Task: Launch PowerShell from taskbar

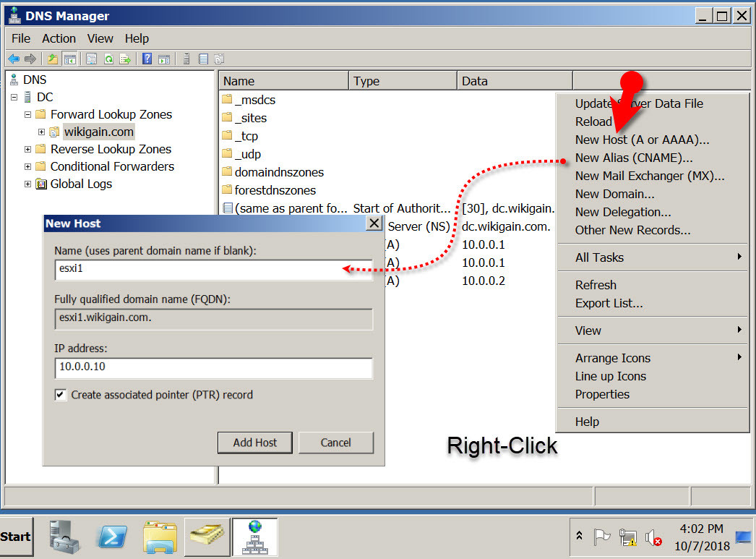Action: [112, 537]
